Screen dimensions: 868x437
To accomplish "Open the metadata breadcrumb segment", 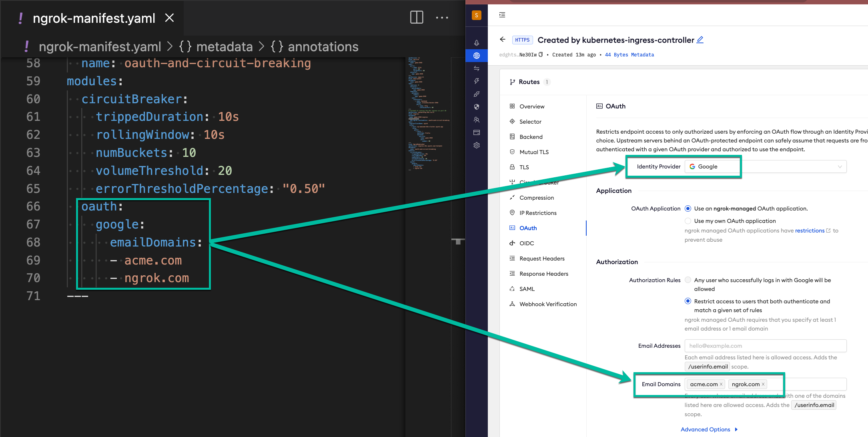I will tap(224, 47).
